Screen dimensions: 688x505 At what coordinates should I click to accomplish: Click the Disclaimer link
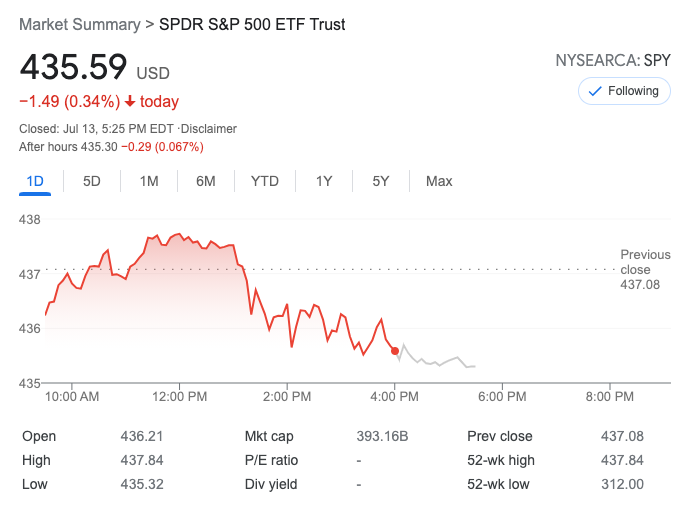pos(209,129)
